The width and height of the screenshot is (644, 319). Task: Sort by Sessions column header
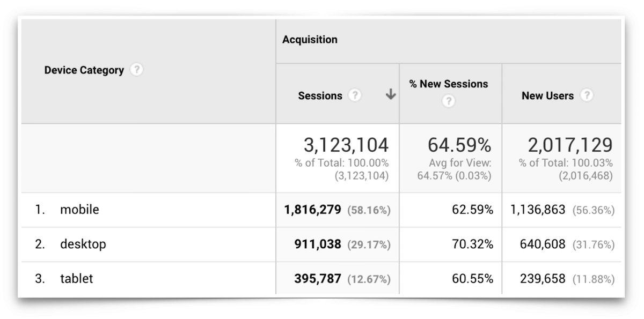[320, 96]
